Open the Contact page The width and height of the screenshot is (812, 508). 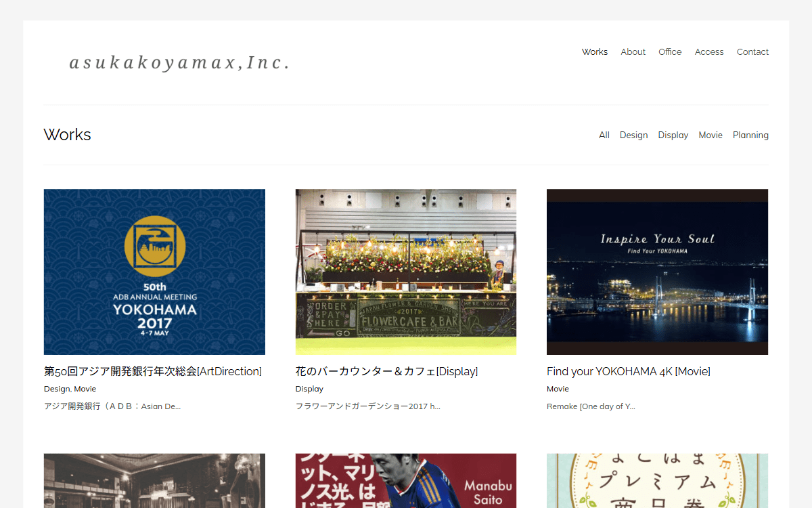click(x=752, y=51)
